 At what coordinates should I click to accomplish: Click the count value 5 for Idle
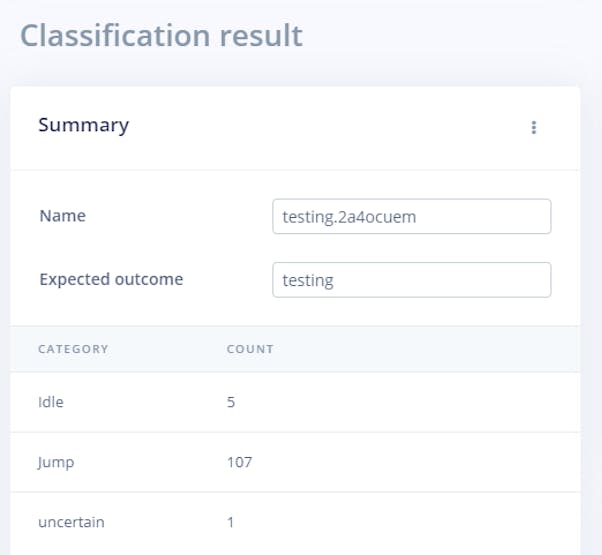click(232, 402)
